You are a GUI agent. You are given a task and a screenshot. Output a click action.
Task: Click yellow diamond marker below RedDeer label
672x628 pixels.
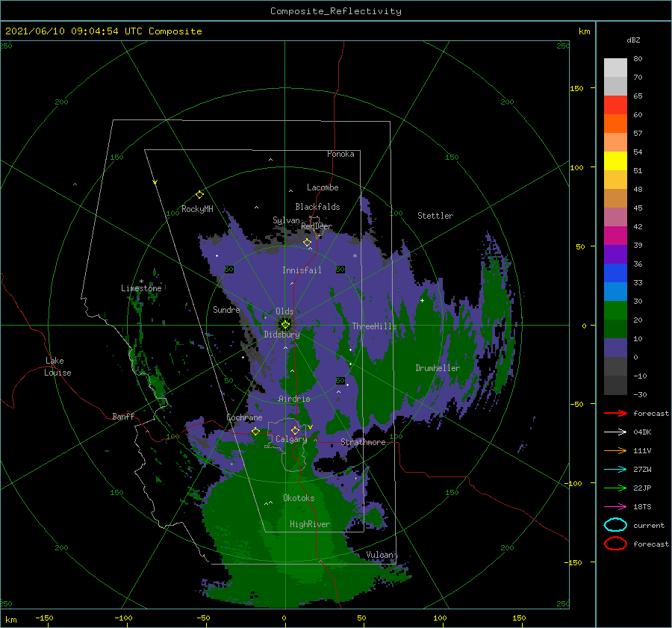coord(307,243)
